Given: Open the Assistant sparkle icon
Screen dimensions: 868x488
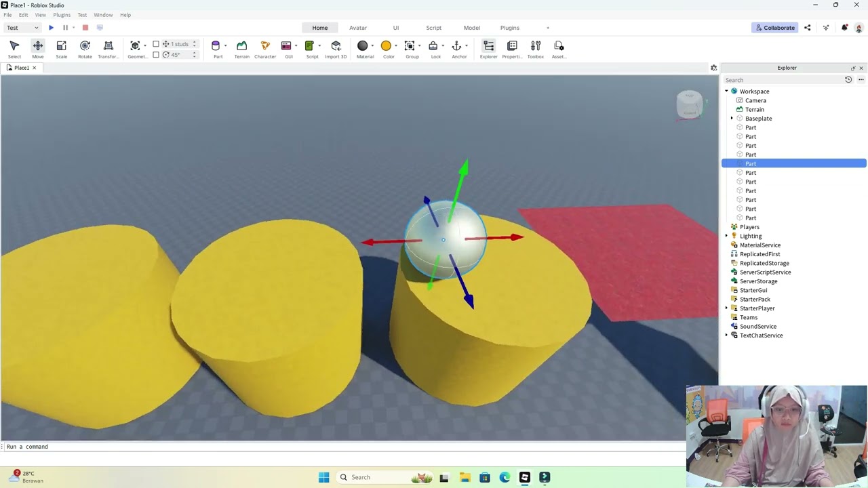Looking at the screenshot, I should coord(826,28).
